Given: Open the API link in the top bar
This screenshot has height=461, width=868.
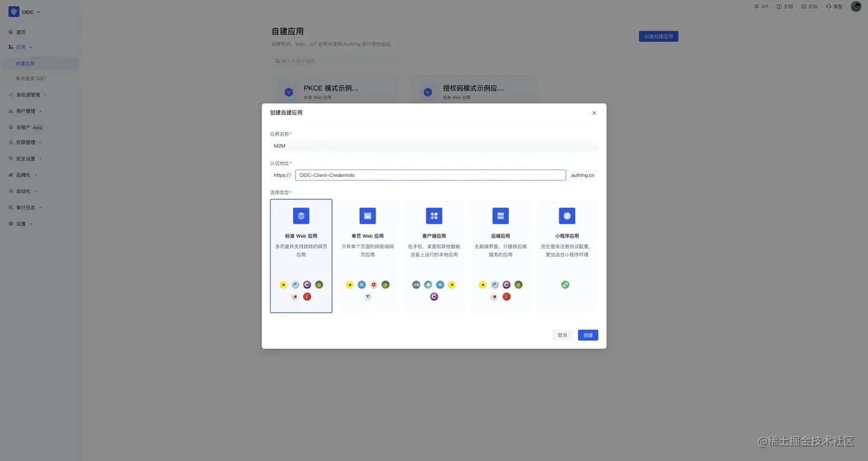Looking at the screenshot, I should click(761, 7).
